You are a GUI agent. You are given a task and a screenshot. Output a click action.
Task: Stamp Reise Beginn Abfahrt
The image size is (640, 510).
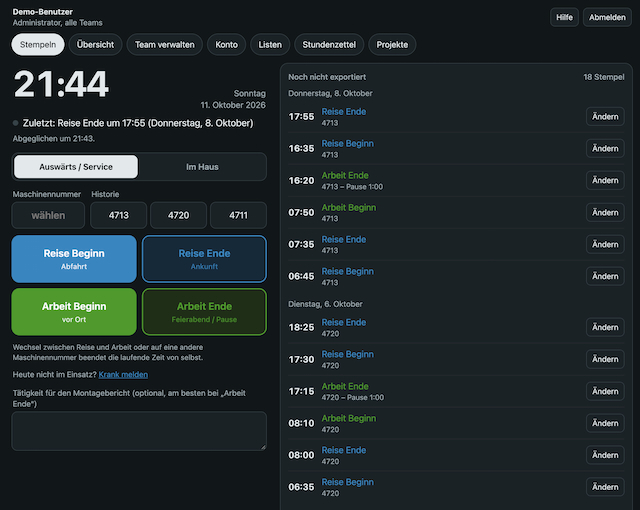(74, 259)
